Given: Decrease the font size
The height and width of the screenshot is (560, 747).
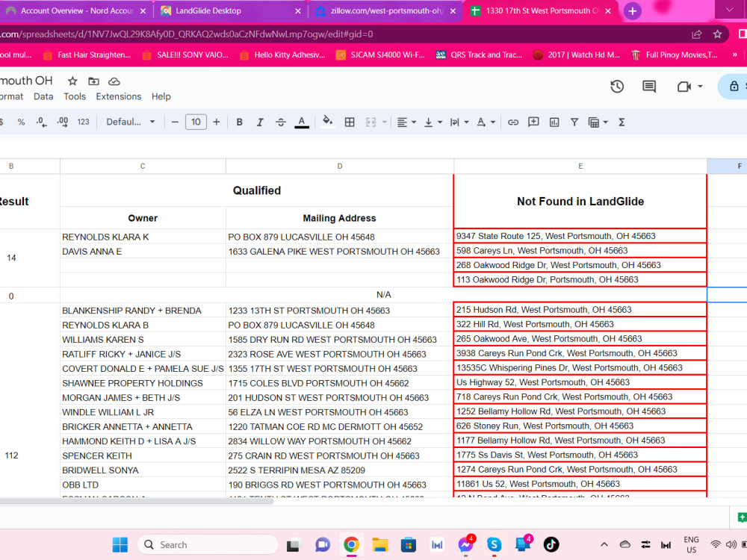Looking at the screenshot, I should [x=175, y=122].
